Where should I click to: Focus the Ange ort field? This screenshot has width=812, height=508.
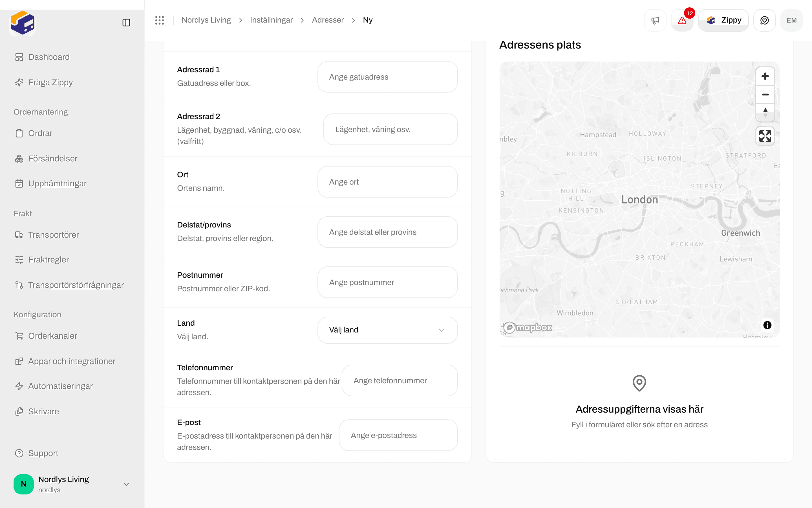point(388,182)
